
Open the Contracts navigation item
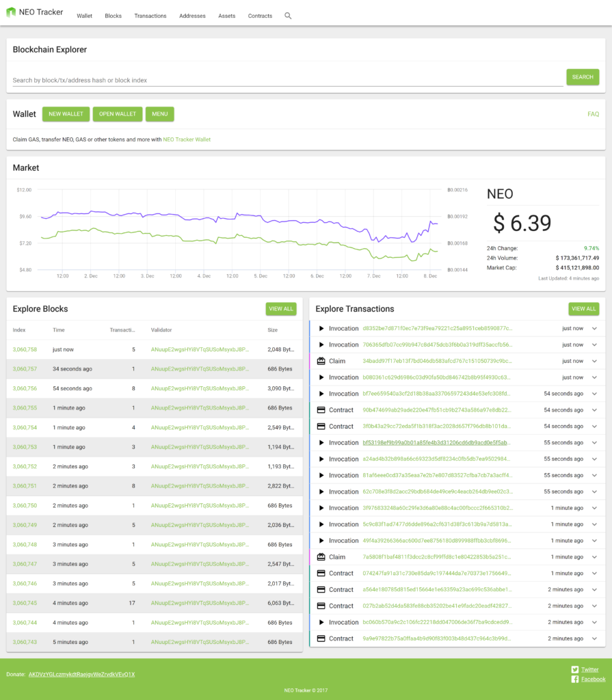click(x=260, y=15)
